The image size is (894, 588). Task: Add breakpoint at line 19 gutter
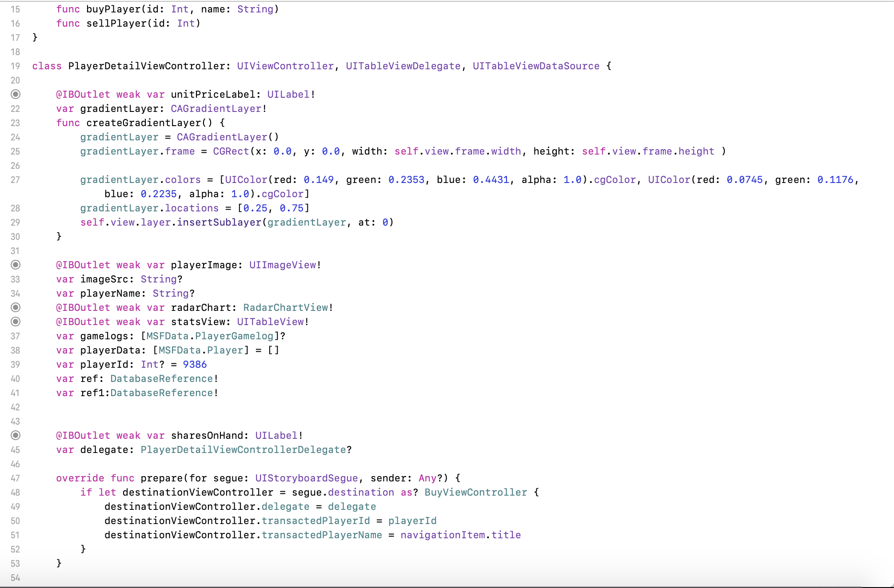[16, 66]
